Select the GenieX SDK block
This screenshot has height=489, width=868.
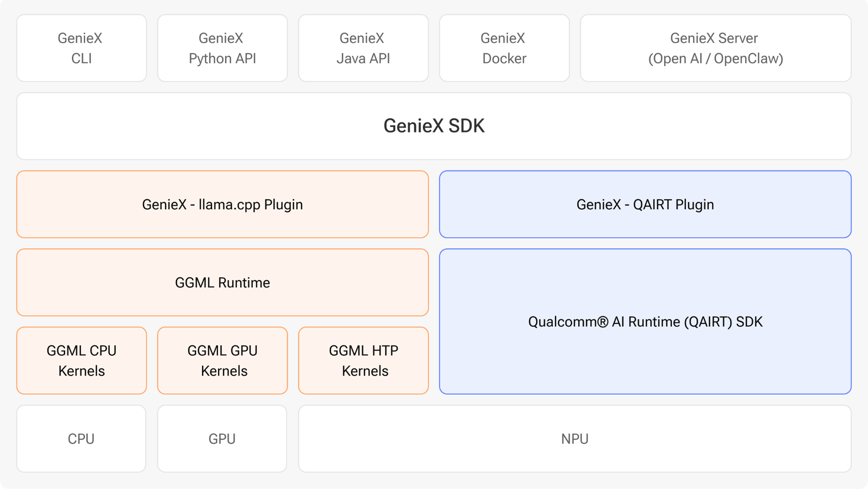tap(434, 126)
